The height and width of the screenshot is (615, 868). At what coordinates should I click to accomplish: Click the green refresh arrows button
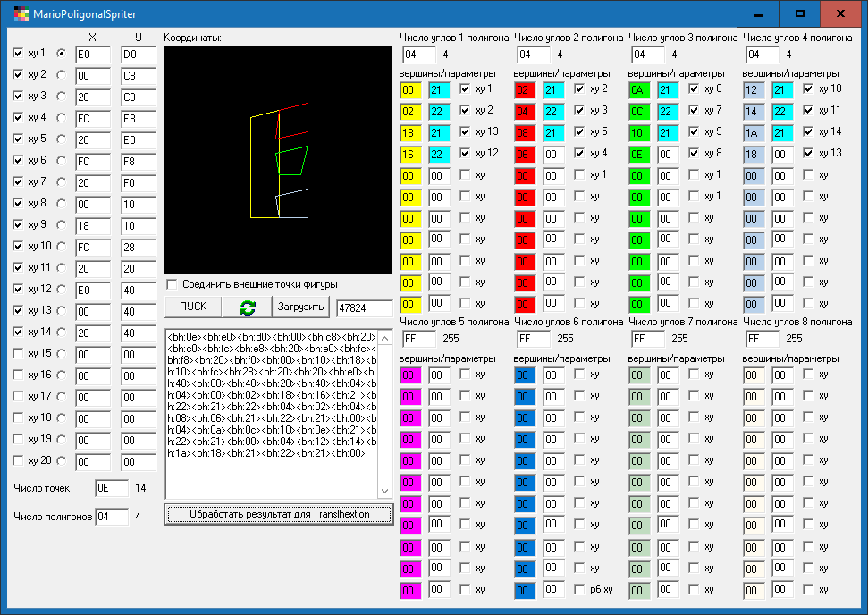coord(247,307)
